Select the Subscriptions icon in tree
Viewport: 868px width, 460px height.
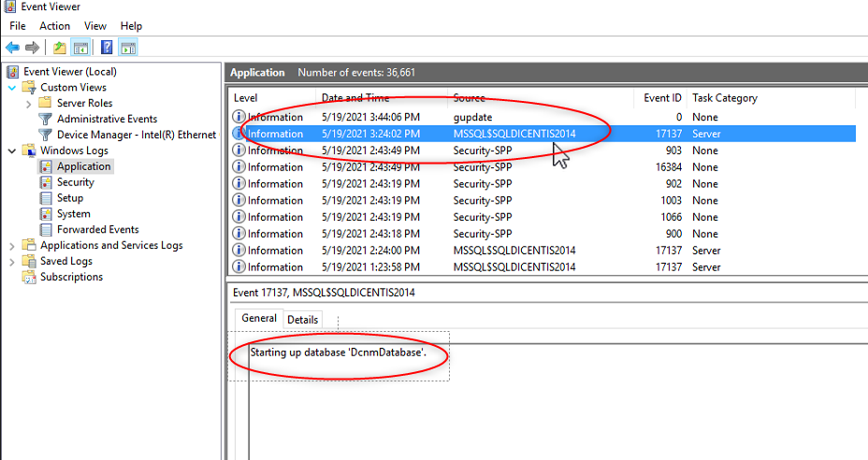pos(30,277)
